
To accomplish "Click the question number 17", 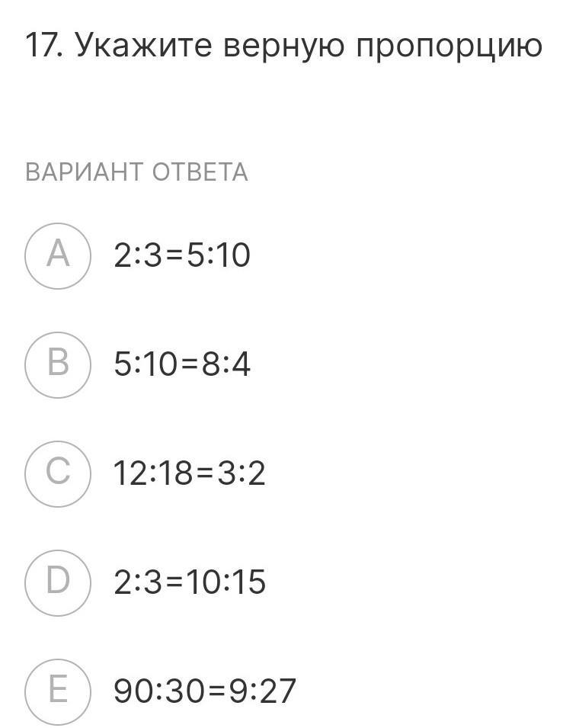I will [43, 46].
